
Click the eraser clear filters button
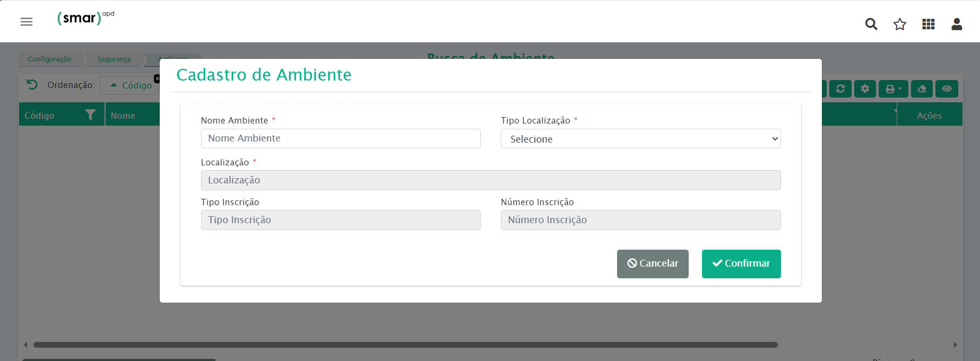tap(922, 89)
